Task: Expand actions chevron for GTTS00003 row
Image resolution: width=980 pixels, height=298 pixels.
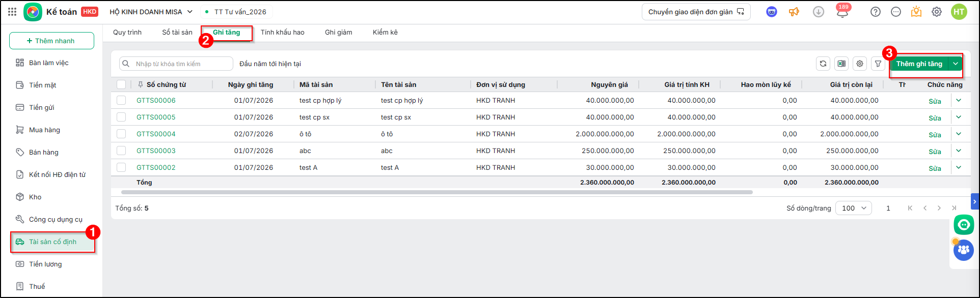Action: [x=959, y=151]
